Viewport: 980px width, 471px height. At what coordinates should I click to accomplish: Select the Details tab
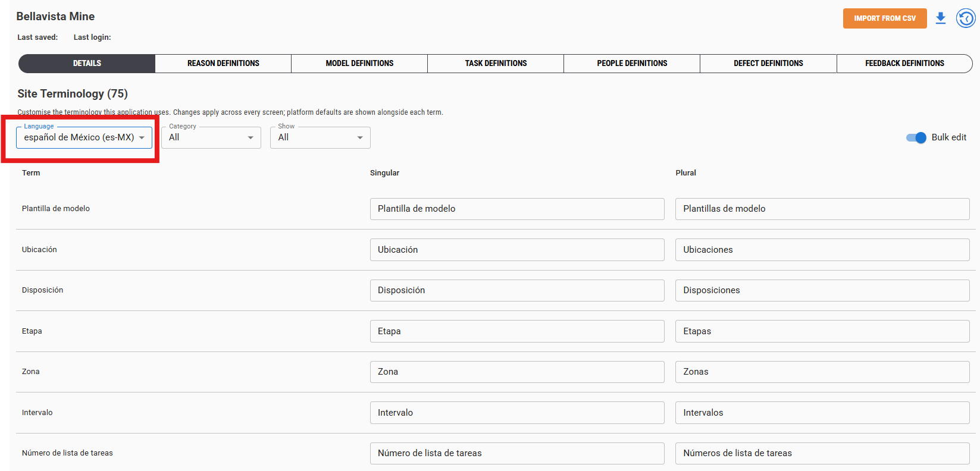pos(87,64)
